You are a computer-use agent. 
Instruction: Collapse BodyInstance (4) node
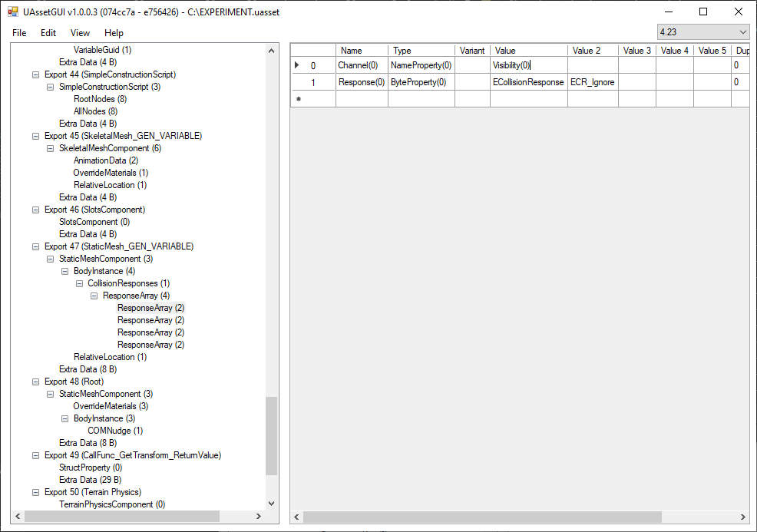(x=64, y=271)
